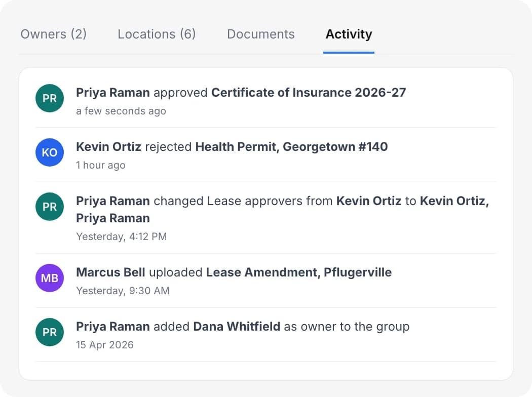Click the PR avatar beside Dana Whitfield entry

coord(50,332)
